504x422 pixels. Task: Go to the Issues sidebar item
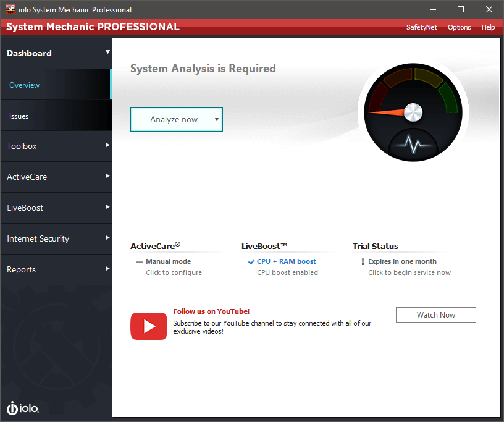[56, 116]
